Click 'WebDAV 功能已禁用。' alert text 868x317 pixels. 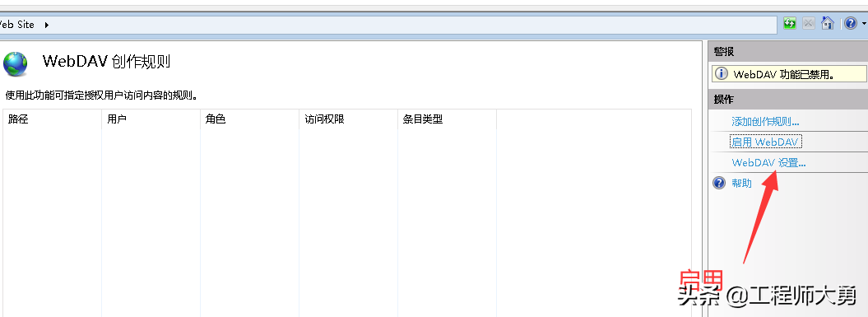click(x=783, y=74)
